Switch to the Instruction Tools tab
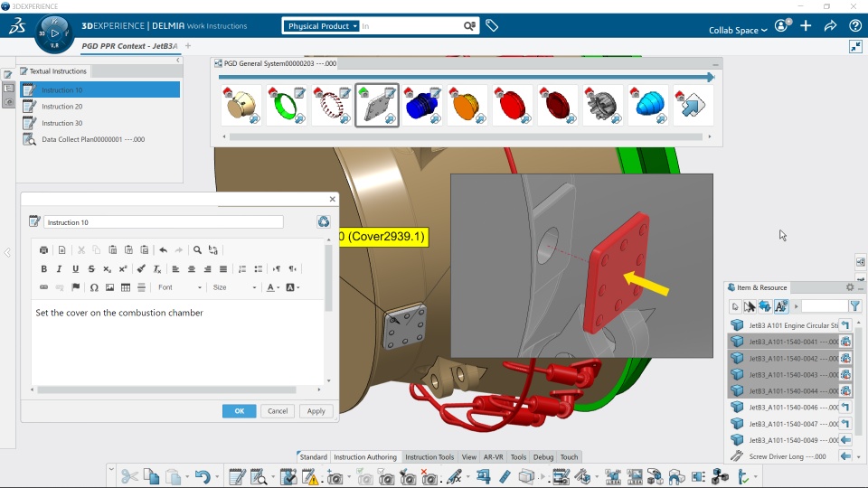Image resolution: width=868 pixels, height=488 pixels. pyautogui.click(x=429, y=457)
